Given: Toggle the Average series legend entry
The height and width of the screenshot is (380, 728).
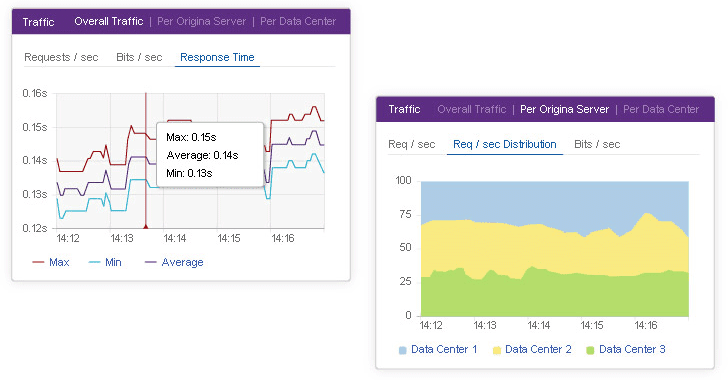Looking at the screenshot, I should point(182,262).
